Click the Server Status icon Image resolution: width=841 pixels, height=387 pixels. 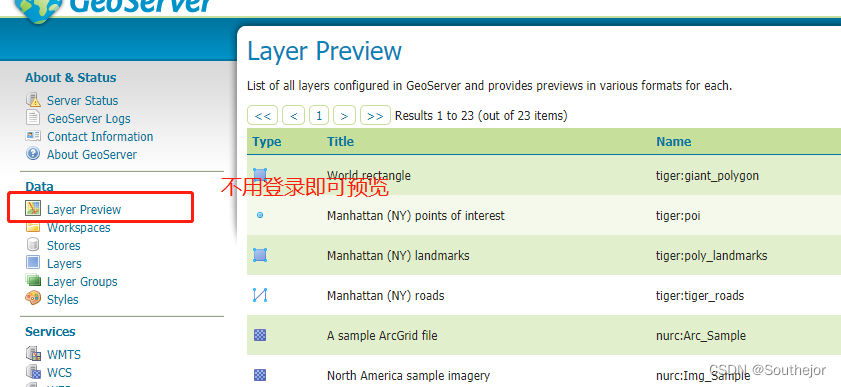click(x=33, y=100)
